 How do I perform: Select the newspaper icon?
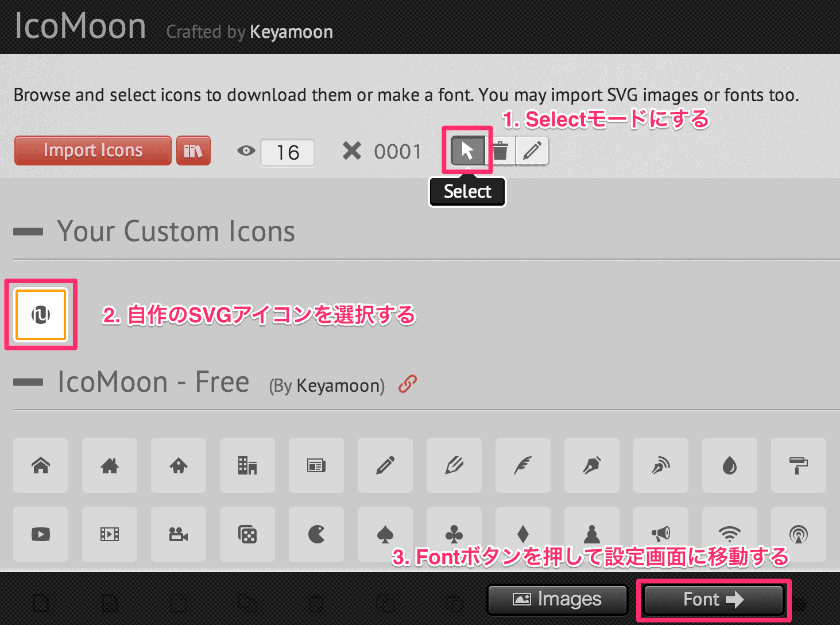click(x=316, y=465)
